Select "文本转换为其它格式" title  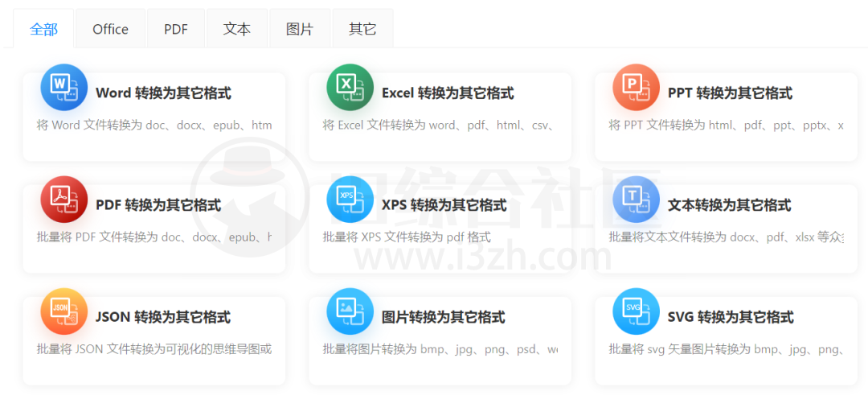pyautogui.click(x=730, y=205)
